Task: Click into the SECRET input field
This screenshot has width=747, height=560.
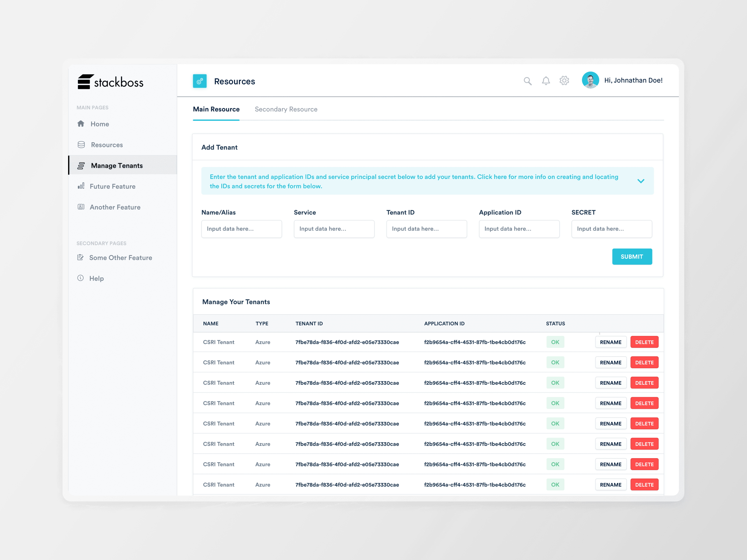Action: pos(611,229)
